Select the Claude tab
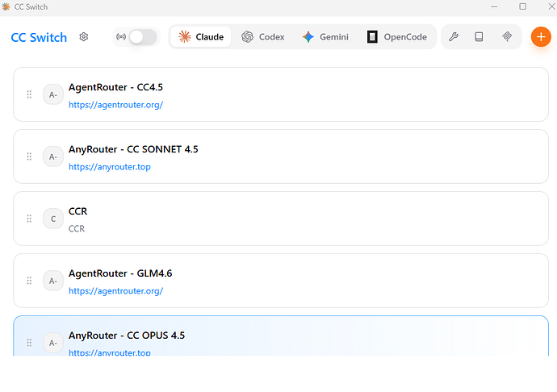The height and width of the screenshot is (392, 557). [201, 37]
